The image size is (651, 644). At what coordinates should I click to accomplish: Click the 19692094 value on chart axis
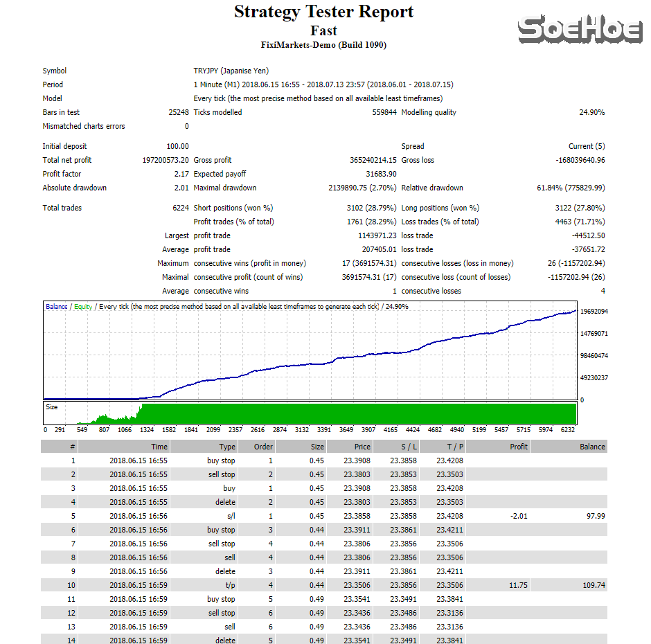pos(594,312)
